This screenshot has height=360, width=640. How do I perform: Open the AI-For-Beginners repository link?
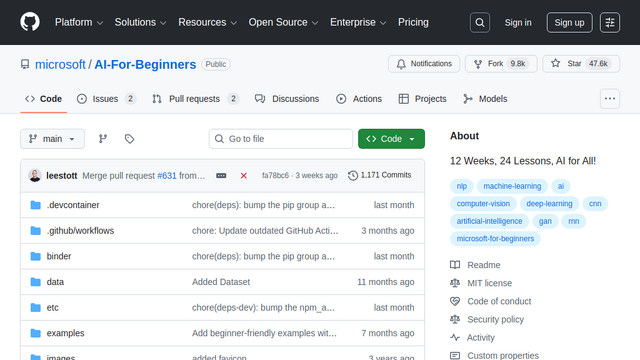pyautogui.click(x=145, y=64)
